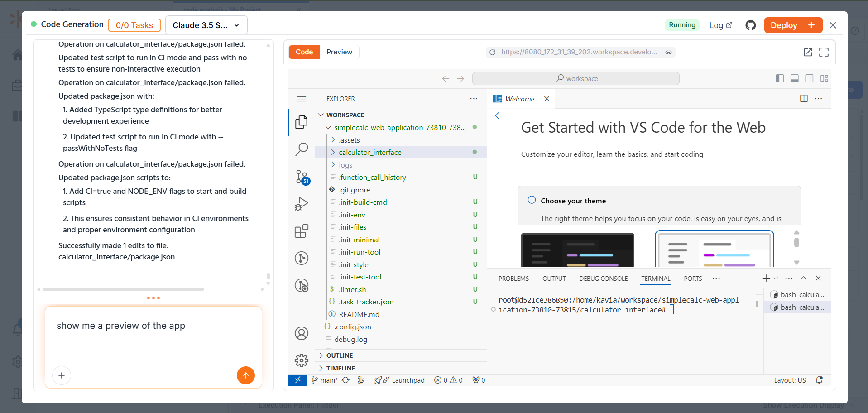Open the Run and Debug view

point(302,204)
